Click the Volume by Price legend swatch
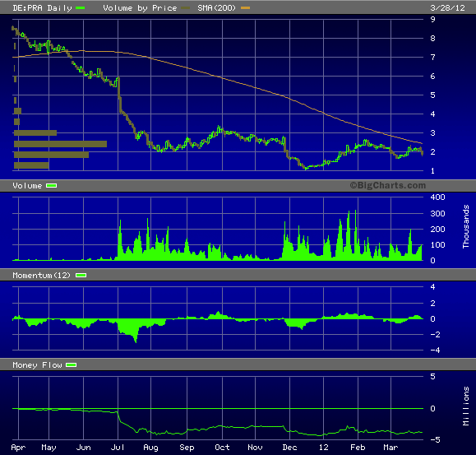Viewport: 476px width, 455px height. tap(186, 8)
